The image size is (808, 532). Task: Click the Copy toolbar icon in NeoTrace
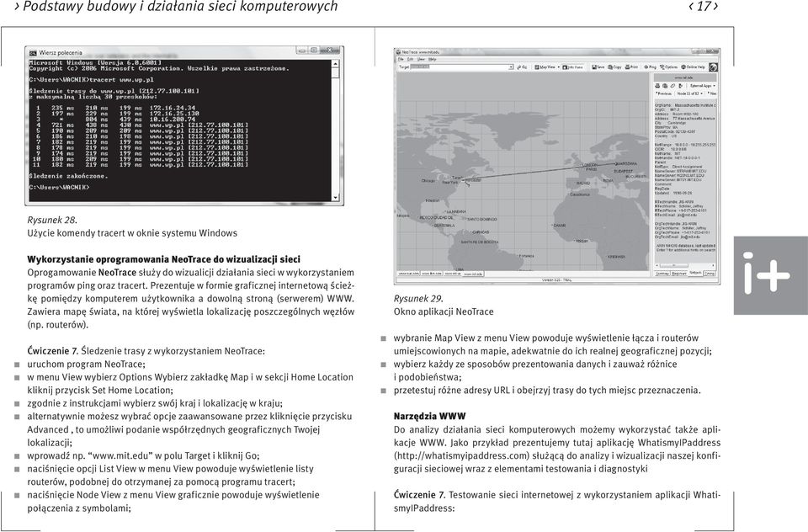click(614, 67)
